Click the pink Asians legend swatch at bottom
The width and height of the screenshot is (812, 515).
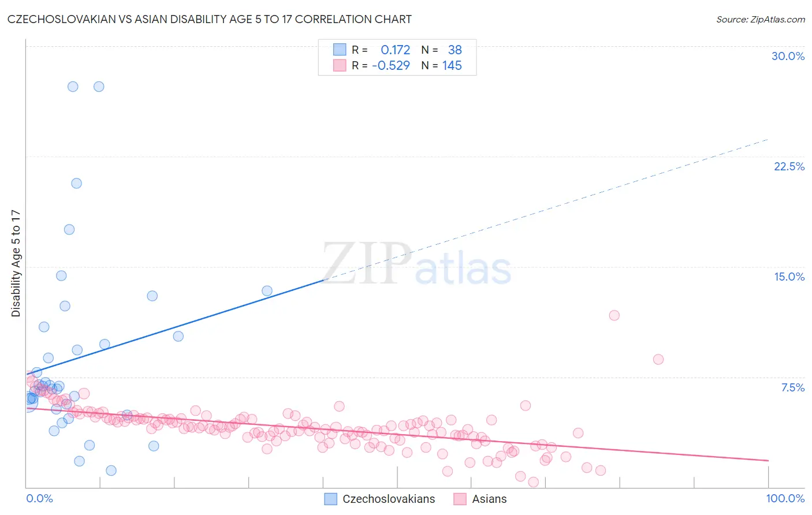(460, 499)
